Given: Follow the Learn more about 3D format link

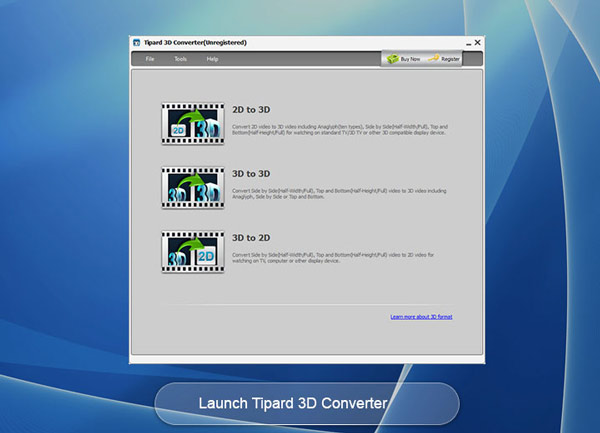Looking at the screenshot, I should point(421,317).
